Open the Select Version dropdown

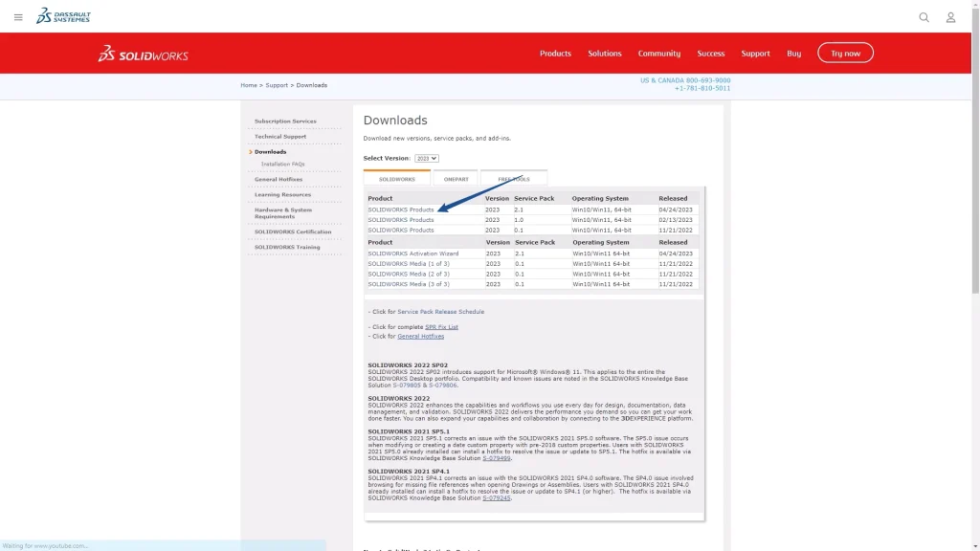[x=427, y=158]
